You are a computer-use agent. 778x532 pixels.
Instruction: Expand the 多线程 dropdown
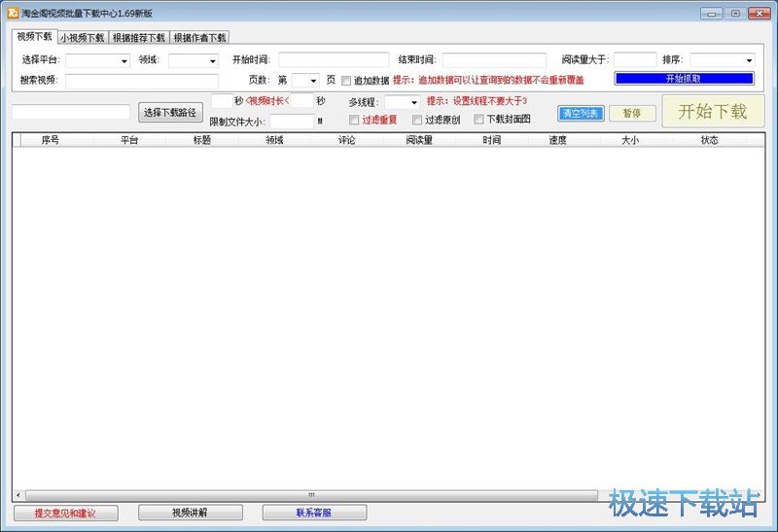(403, 102)
